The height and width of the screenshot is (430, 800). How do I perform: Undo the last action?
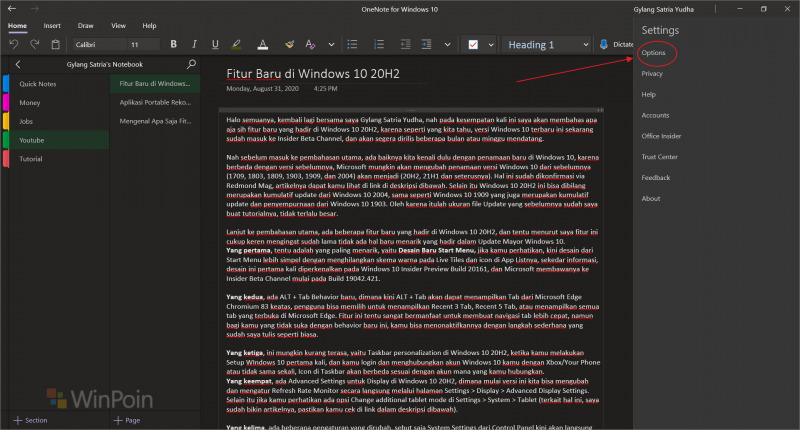[14, 44]
